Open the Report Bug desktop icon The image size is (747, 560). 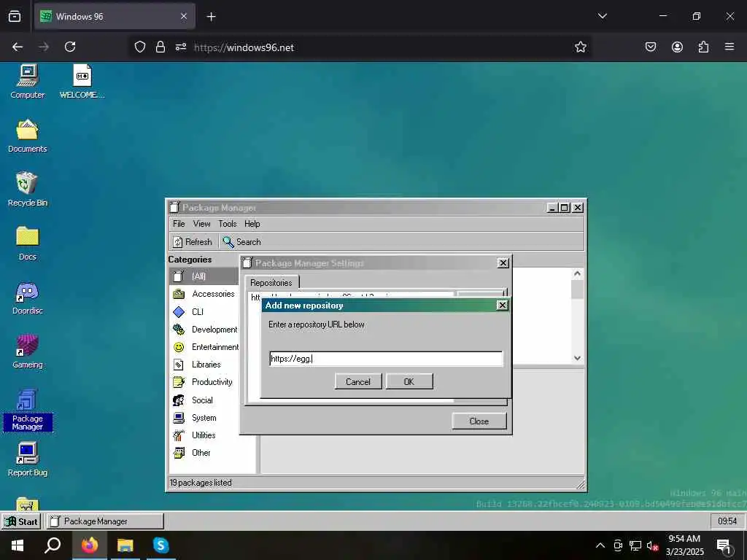(28, 459)
